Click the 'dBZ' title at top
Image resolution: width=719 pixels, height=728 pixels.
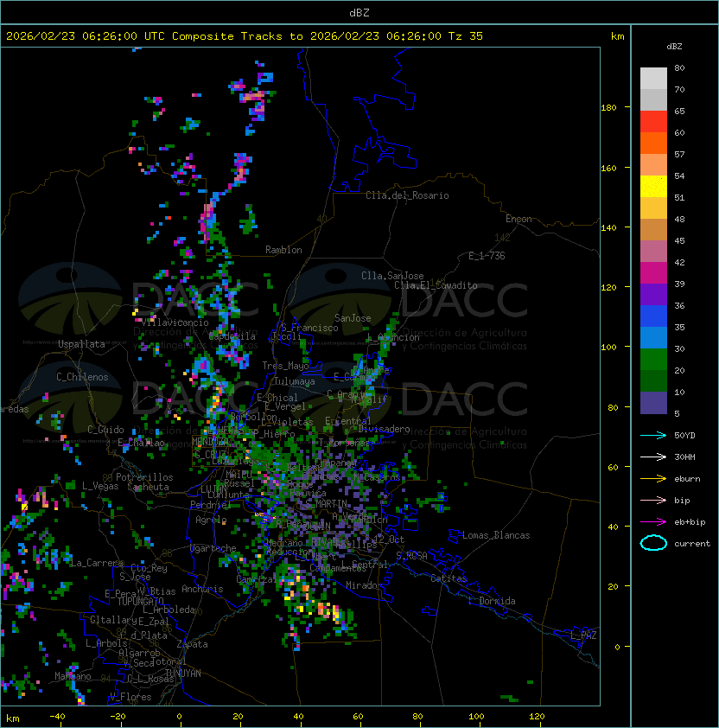[359, 12]
